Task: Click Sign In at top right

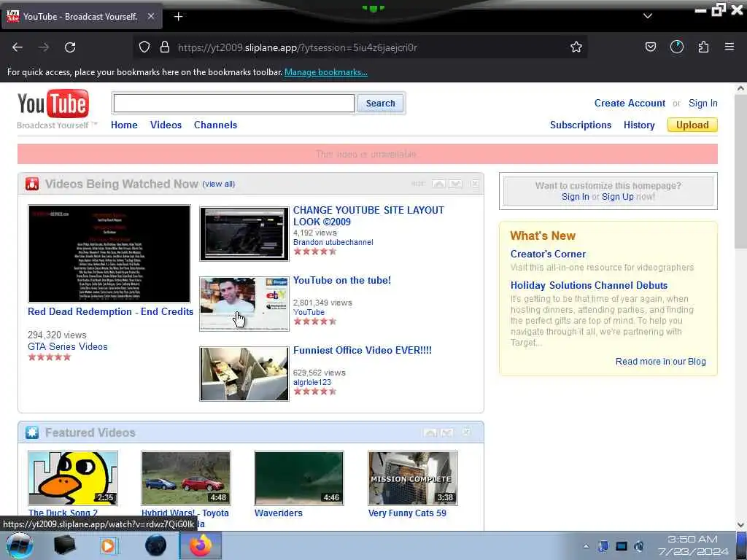Action: click(x=703, y=103)
